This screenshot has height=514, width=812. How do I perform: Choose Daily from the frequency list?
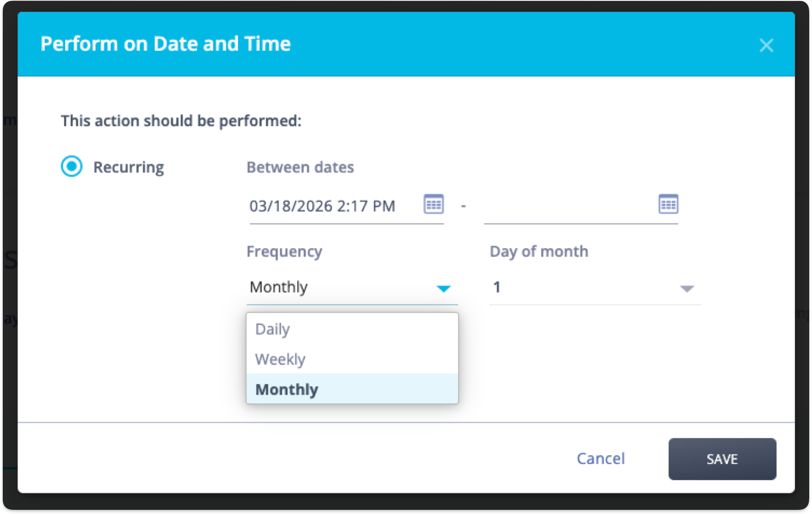coord(273,329)
